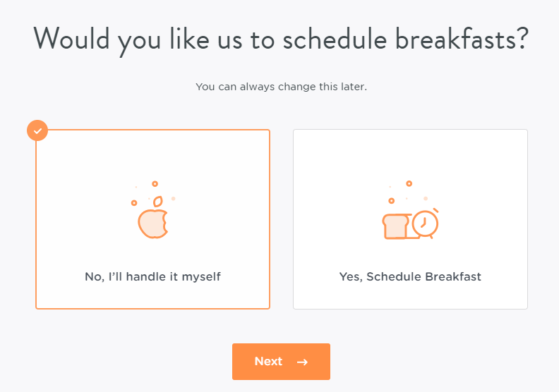Click "Yes, Schedule Breakfast" label text
Viewport: 559px width, 392px height.
coord(410,277)
